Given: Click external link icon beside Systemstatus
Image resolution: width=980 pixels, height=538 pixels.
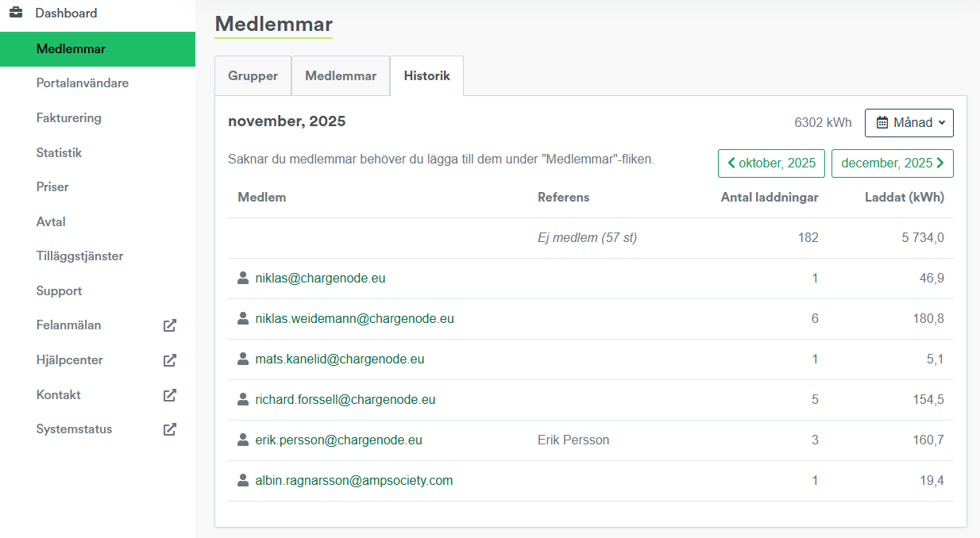Looking at the screenshot, I should click(x=169, y=429).
